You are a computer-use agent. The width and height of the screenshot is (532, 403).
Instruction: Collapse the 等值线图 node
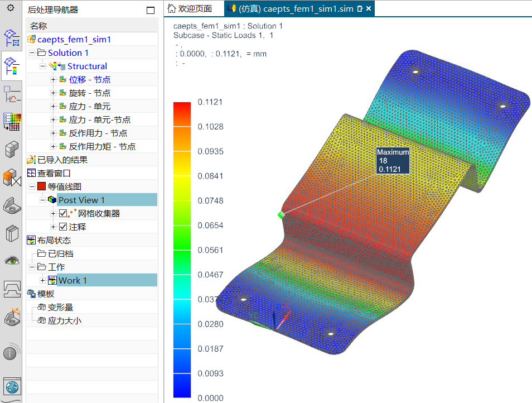pos(32,186)
